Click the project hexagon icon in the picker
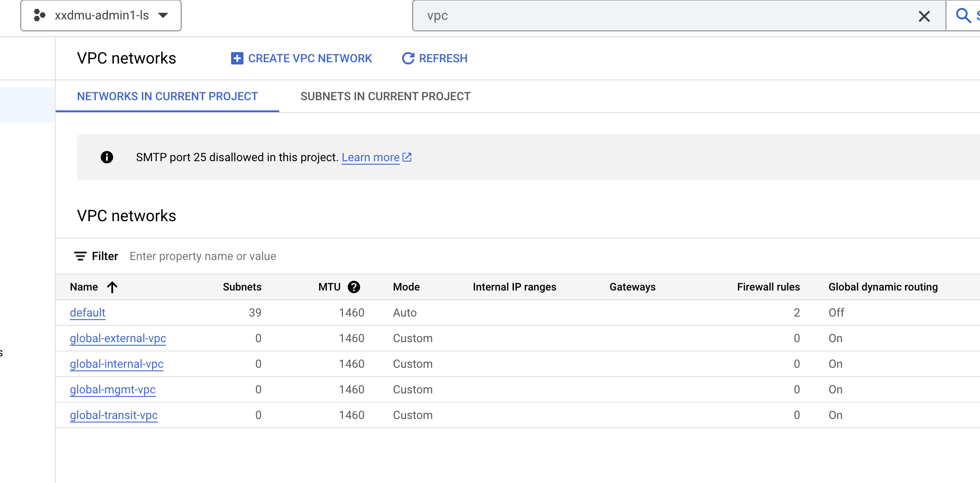 pyautogui.click(x=40, y=15)
